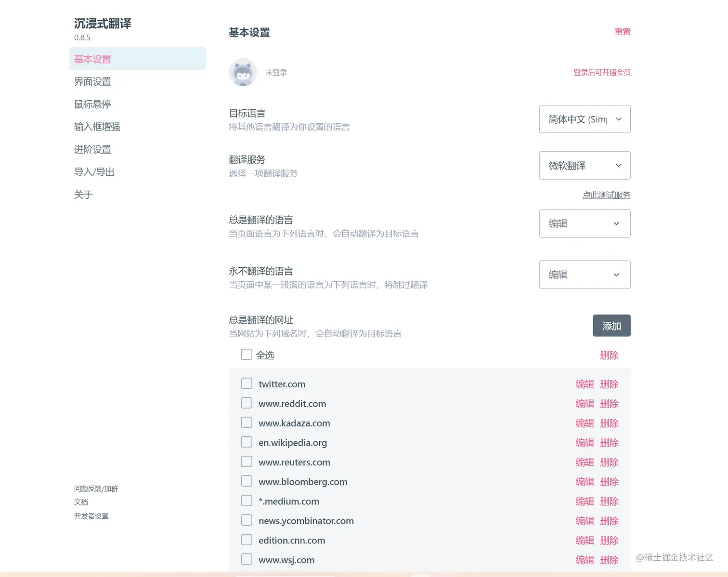Click 删除 for edition.cnn.com
Screen dimensions: 728x577
pyautogui.click(x=609, y=540)
